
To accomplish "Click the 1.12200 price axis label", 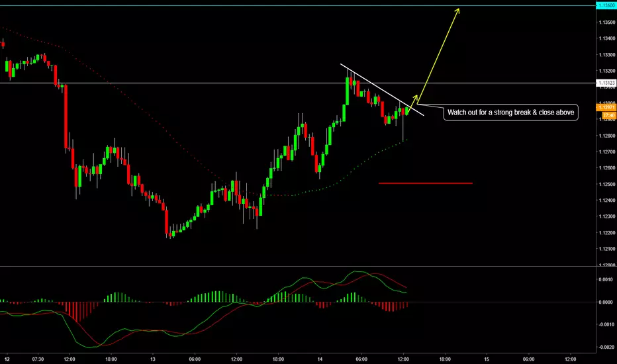I will [x=606, y=233].
